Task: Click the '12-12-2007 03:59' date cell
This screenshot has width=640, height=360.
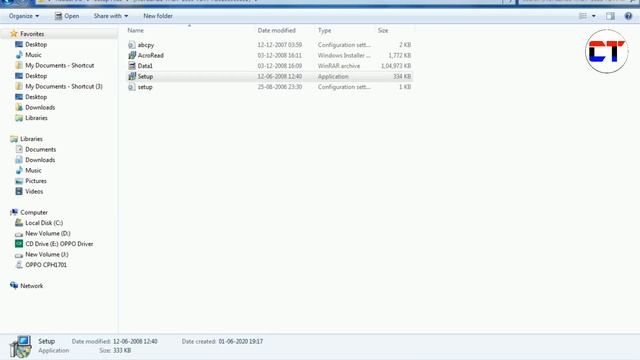Action: tap(280, 44)
